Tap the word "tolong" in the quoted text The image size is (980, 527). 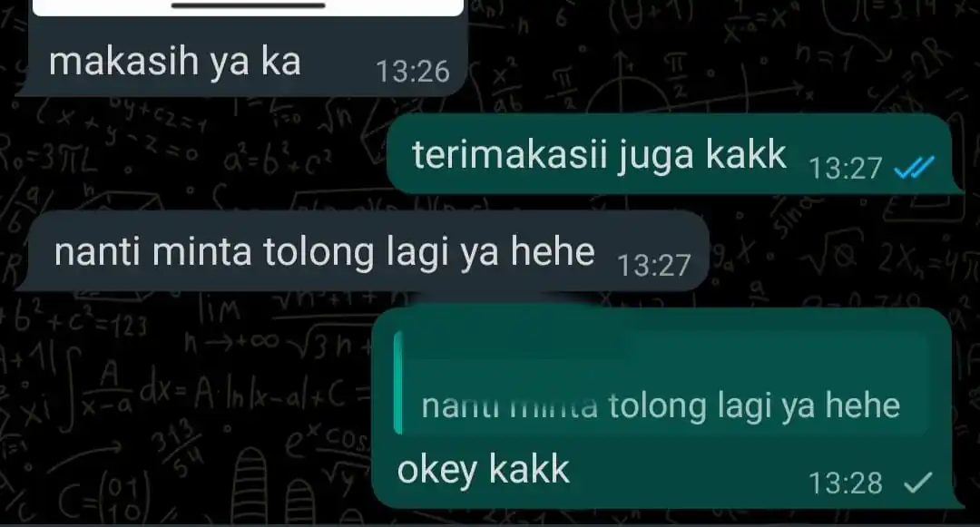pos(658,405)
